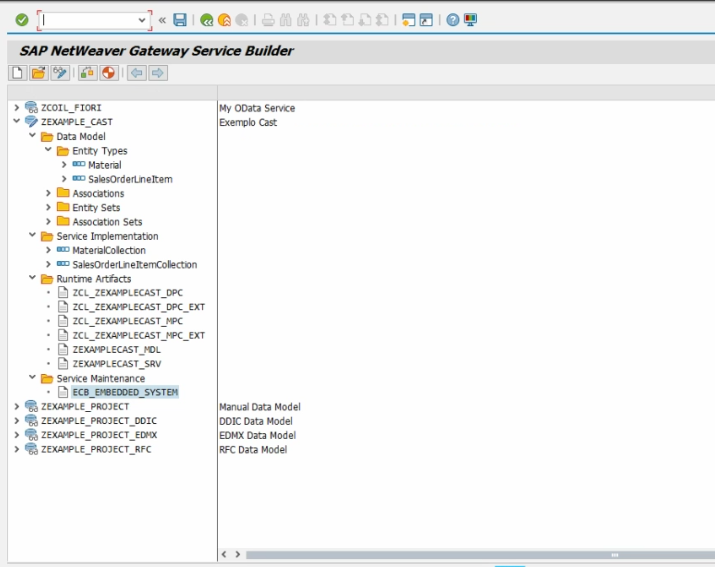
Task: Click the Save disk icon
Action: tap(180, 20)
